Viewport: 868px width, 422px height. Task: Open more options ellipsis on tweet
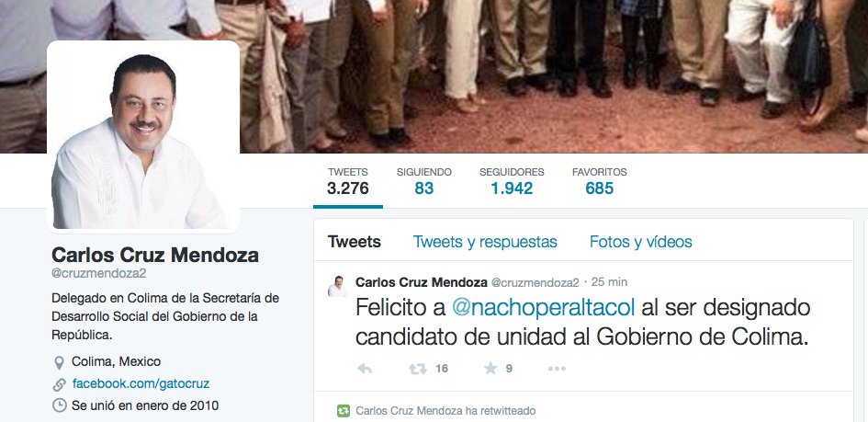[557, 369]
